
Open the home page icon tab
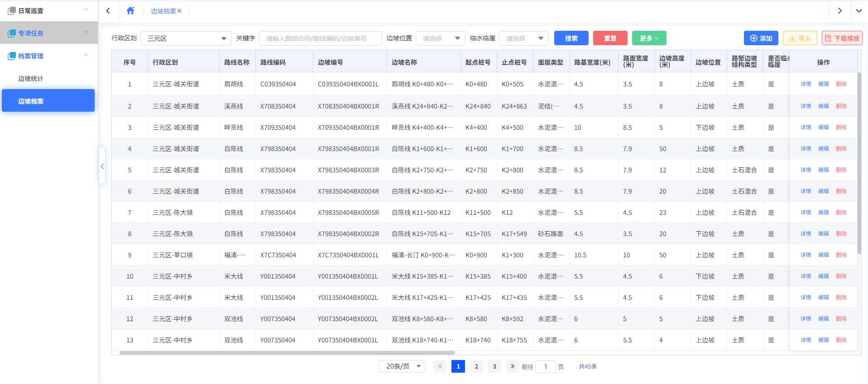130,11
